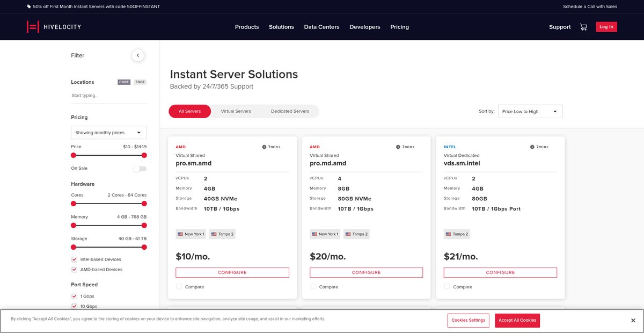The height and width of the screenshot is (333, 644).
Task: Select the CORE locations toggle
Action: click(124, 82)
